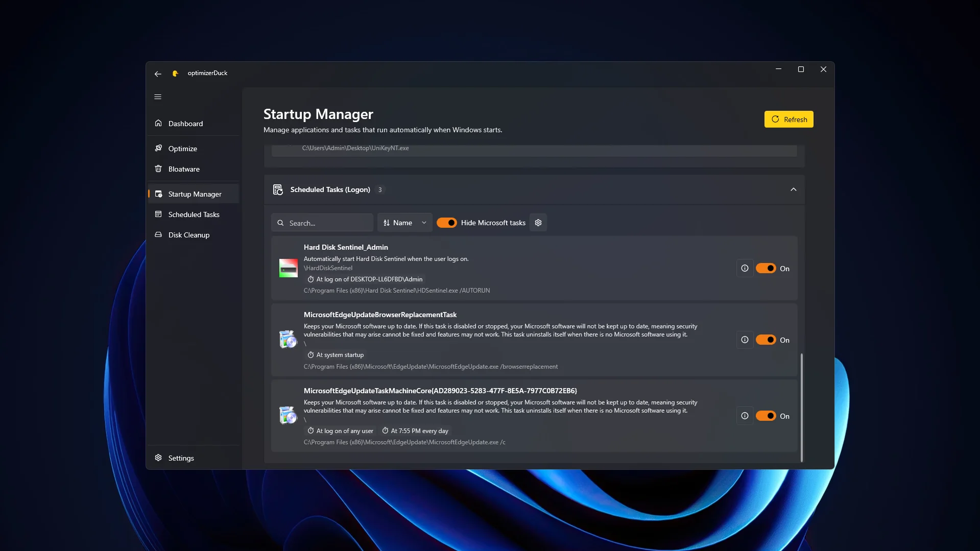Click the MicrosoftEdgeUpdate.exe /browserreplacement path

[x=431, y=367]
